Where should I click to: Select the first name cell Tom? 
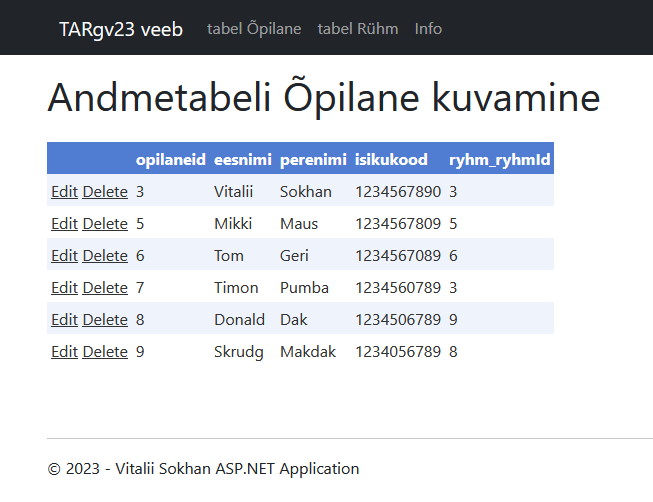(x=229, y=255)
